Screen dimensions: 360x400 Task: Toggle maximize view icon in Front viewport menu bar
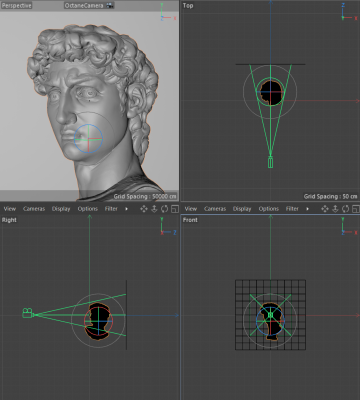click(356, 209)
